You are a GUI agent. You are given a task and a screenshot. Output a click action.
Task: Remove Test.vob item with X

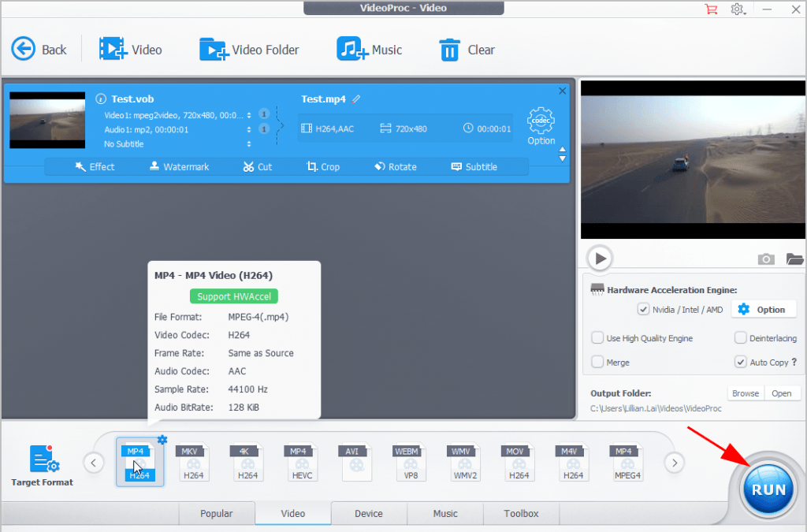pos(562,91)
